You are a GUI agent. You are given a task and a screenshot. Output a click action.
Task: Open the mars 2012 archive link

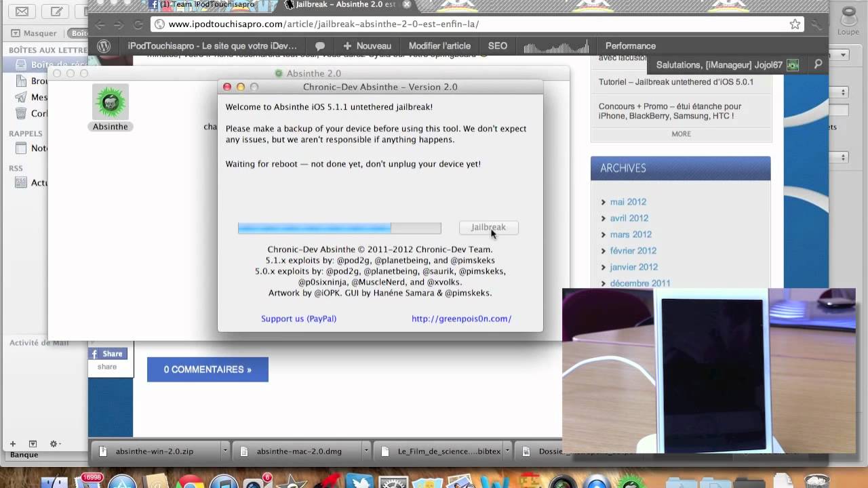click(631, 235)
